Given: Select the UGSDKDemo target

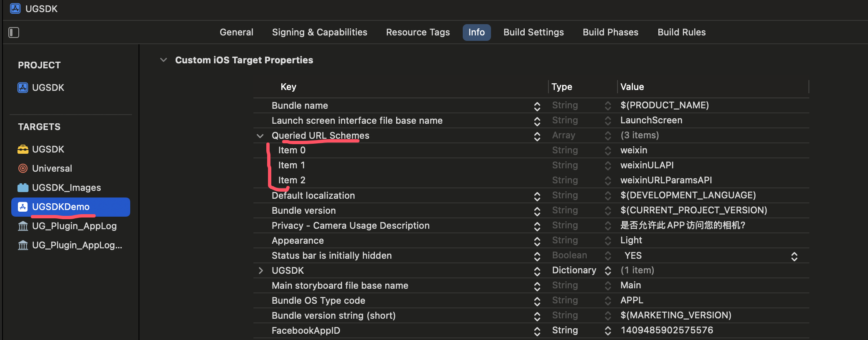Looking at the screenshot, I should point(71,207).
